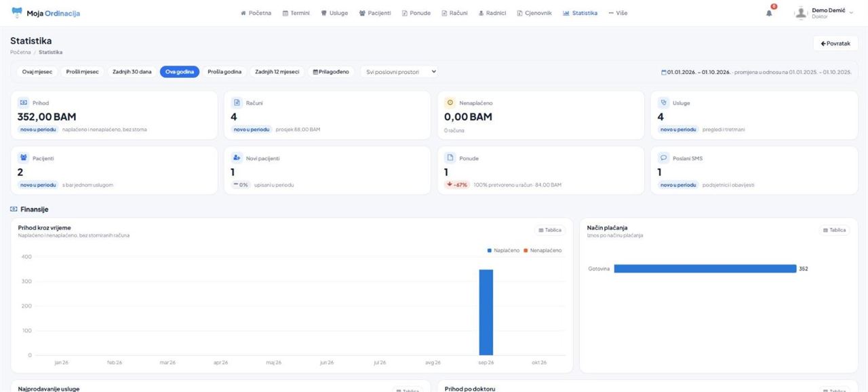868x392 pixels.
Task: Open the Cjenovnik menu item
Action: 534,13
